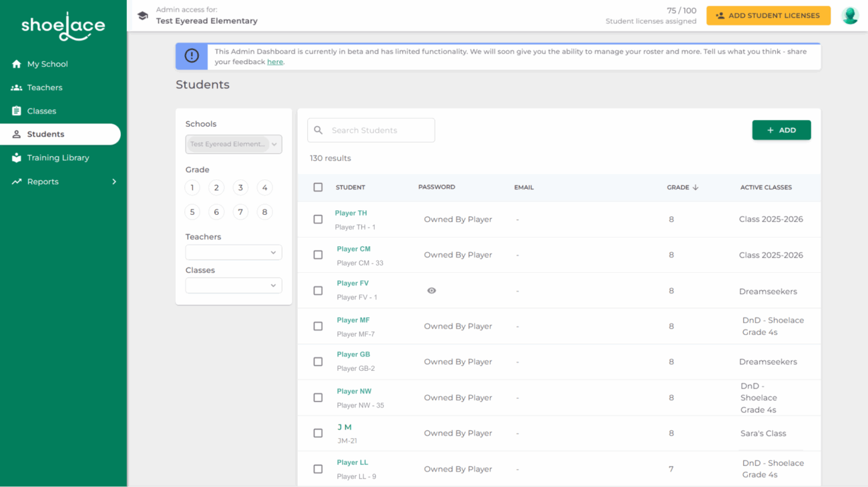
Task: Open the feedback link labeled here
Action: coord(275,61)
